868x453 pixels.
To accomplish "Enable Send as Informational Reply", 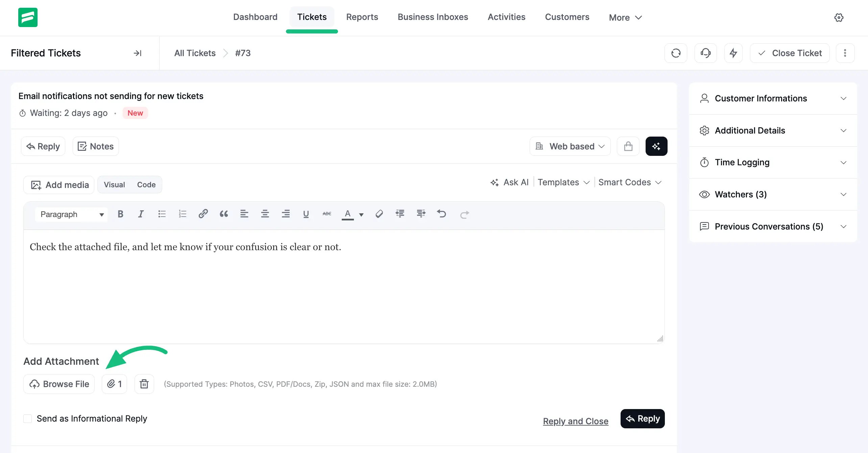I will click(x=27, y=419).
